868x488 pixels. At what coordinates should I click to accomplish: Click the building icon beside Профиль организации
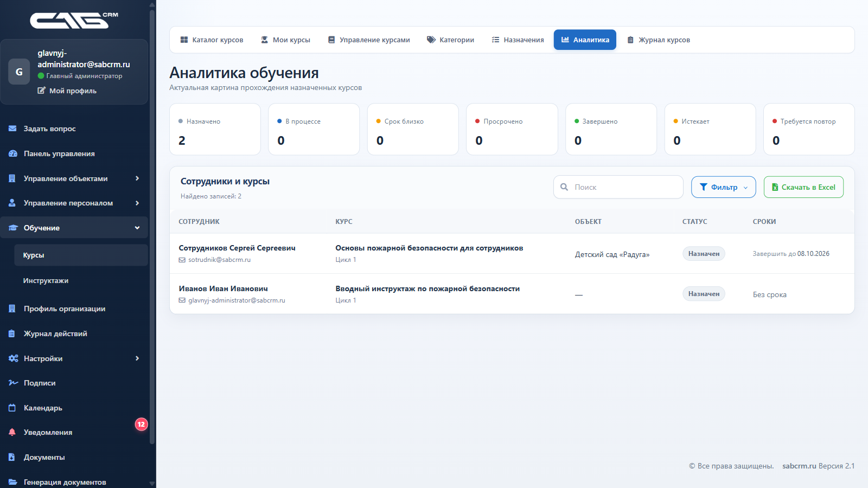point(12,309)
